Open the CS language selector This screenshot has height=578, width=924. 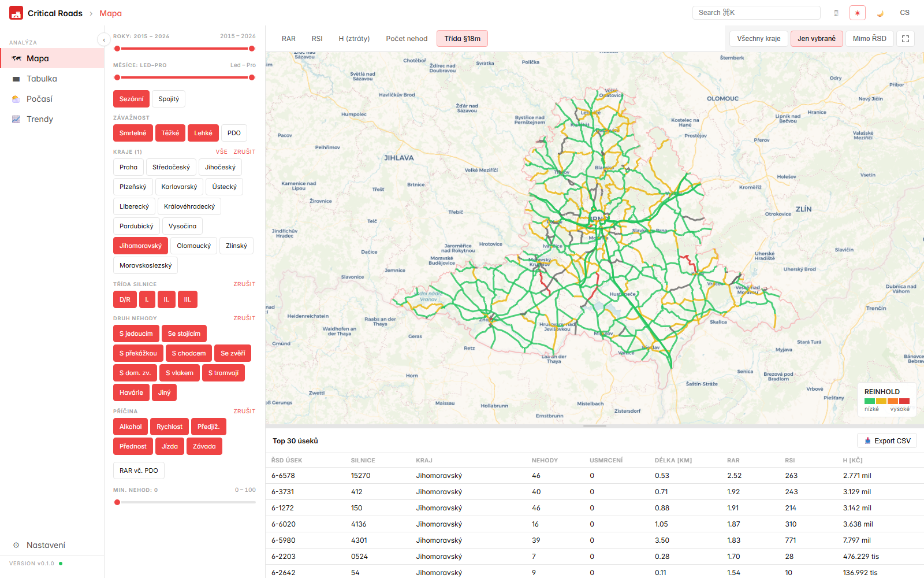904,13
